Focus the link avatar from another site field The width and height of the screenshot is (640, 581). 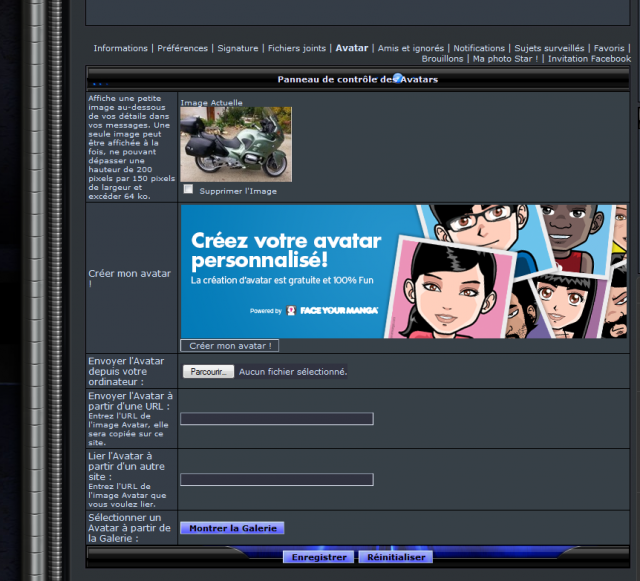[277, 479]
